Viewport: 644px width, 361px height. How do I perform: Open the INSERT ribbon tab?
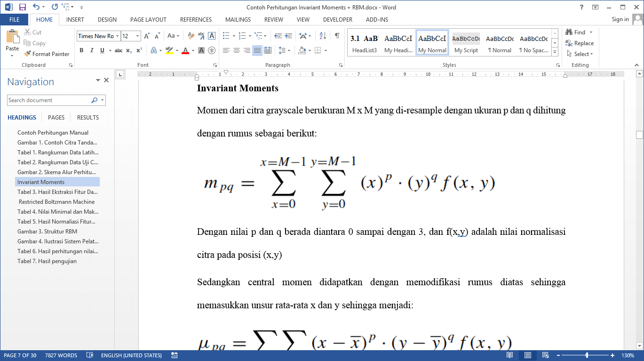click(75, 20)
